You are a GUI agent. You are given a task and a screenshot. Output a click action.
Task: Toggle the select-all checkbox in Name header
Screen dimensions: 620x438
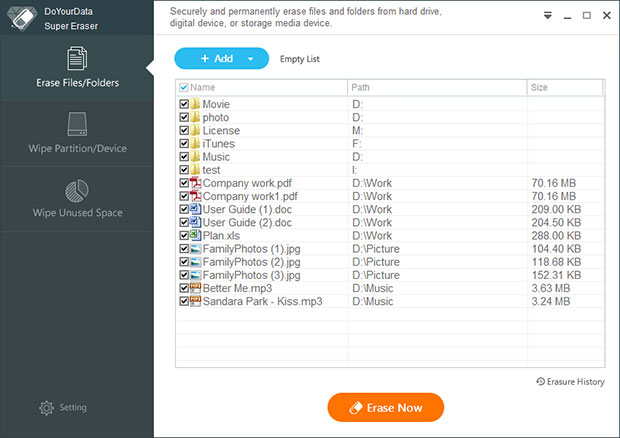click(183, 87)
